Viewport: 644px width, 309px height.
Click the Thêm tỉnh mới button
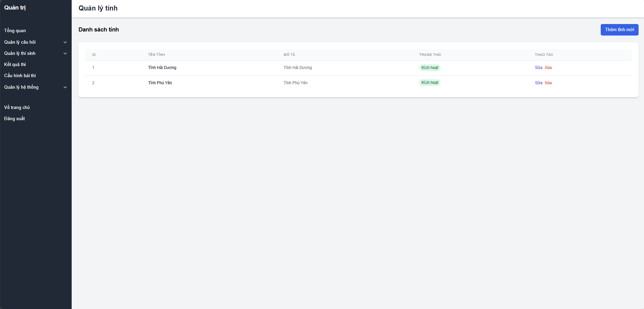point(619,30)
